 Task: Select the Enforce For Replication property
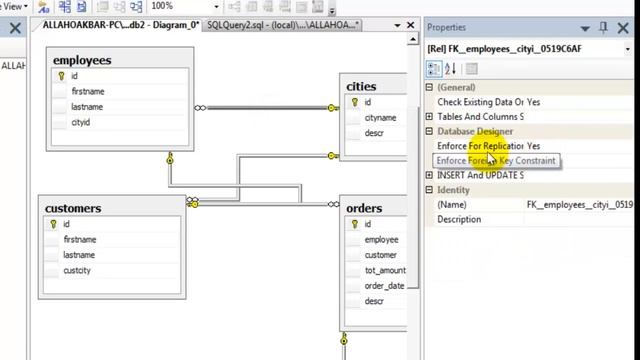pos(530,146)
